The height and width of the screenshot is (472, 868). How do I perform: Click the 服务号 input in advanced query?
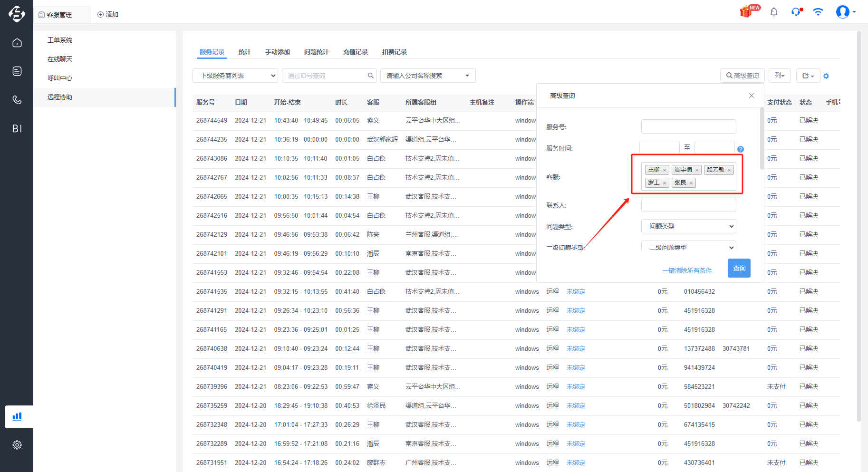point(688,126)
